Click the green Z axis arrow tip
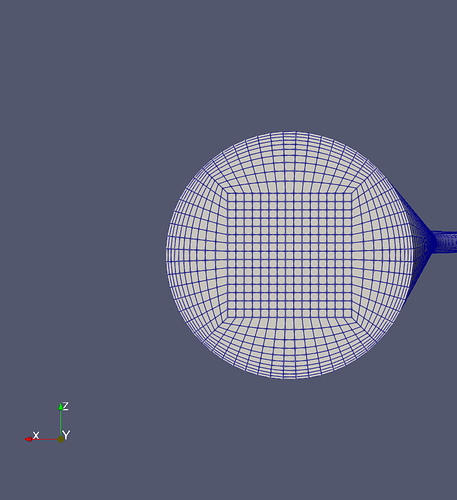The height and width of the screenshot is (500, 457). (x=60, y=406)
